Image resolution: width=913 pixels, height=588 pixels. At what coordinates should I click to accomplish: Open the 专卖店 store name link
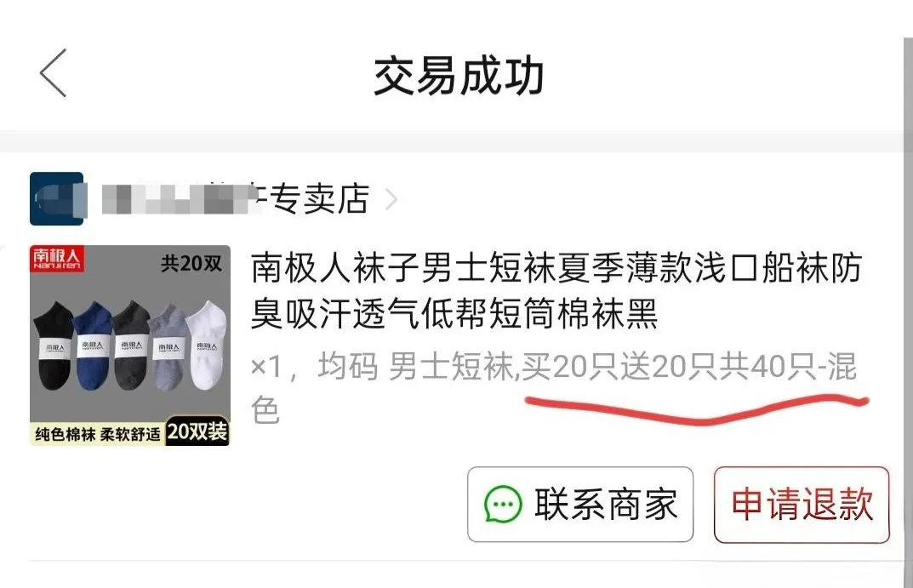tap(235, 199)
